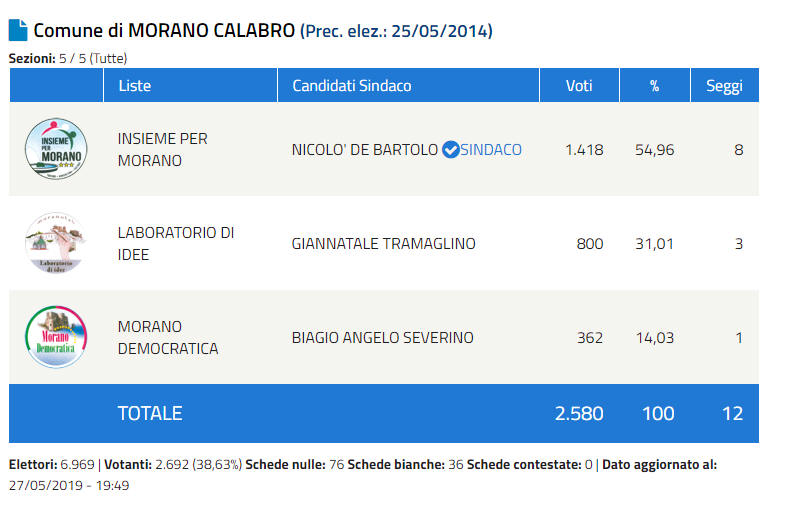Screen dimensions: 785x505
Task: Select the Liste column header
Action: [135, 86]
